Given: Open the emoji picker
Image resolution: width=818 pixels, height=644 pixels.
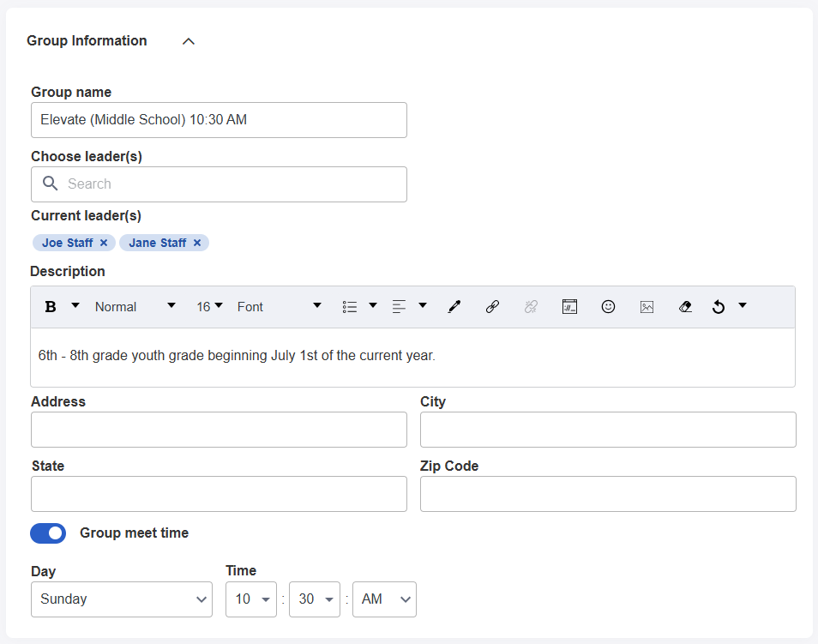Looking at the screenshot, I should point(608,307).
